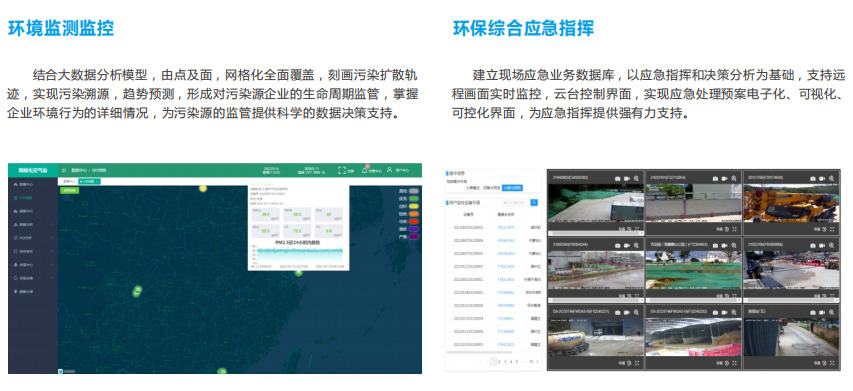Click the PM2.5 24-hour trend chart

tap(297, 255)
